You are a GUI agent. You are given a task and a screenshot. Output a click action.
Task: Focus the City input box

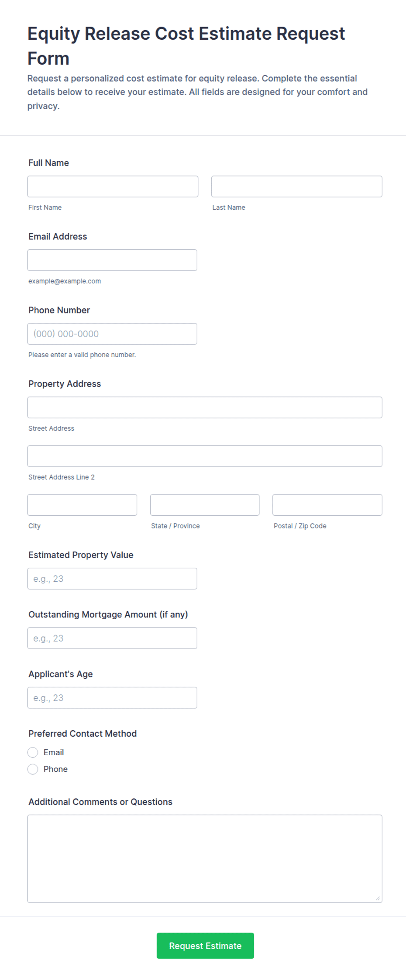(82, 505)
